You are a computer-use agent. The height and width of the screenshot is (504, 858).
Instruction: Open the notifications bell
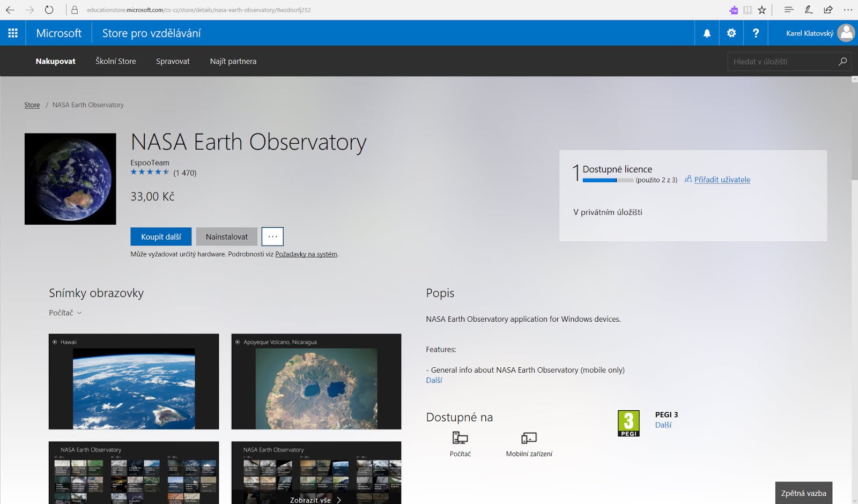coord(707,33)
